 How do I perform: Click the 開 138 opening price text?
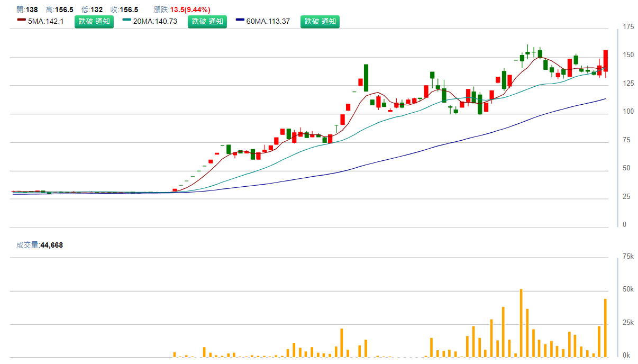click(x=27, y=10)
